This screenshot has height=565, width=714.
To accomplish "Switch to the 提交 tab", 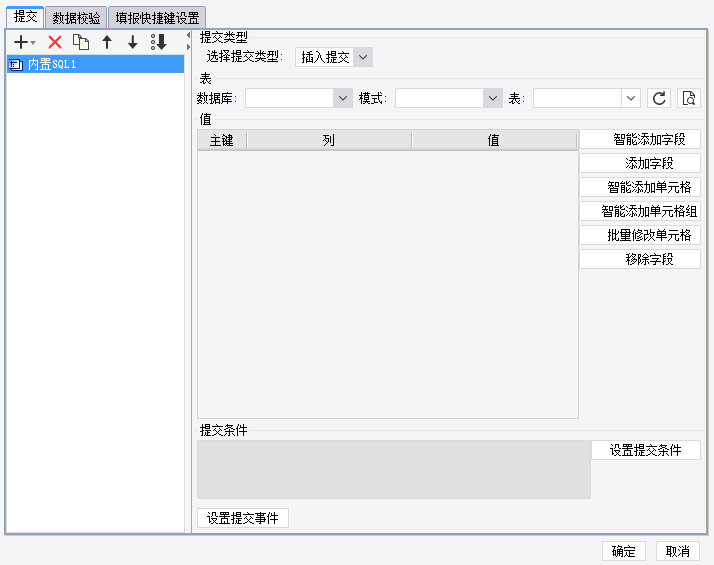I will click(25, 17).
